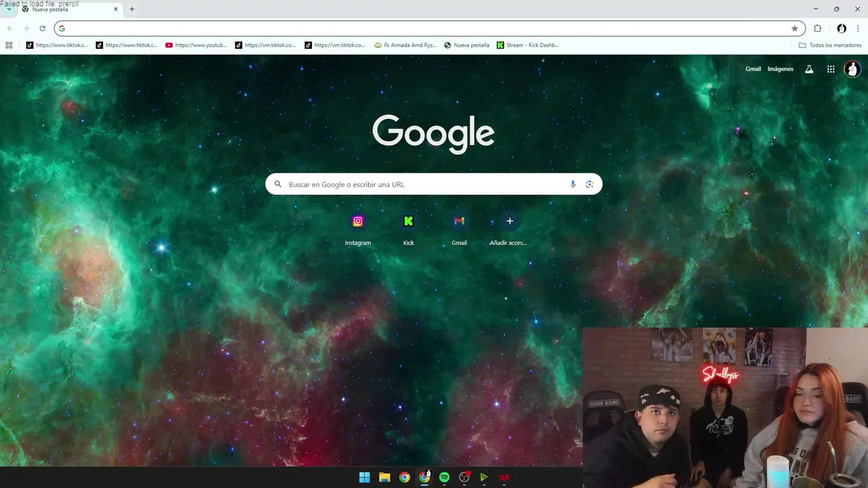Open the Pc Armada Amd Ryz... bookmark

click(406, 45)
